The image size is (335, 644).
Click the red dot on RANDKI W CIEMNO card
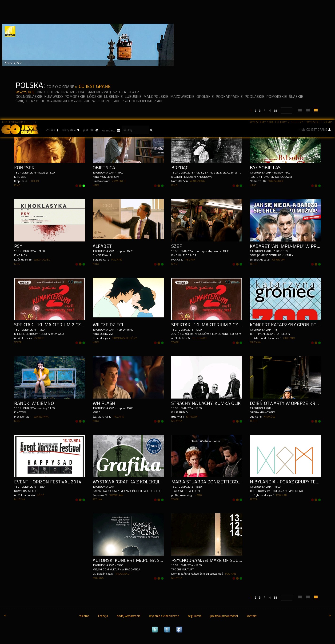[x=76, y=421]
